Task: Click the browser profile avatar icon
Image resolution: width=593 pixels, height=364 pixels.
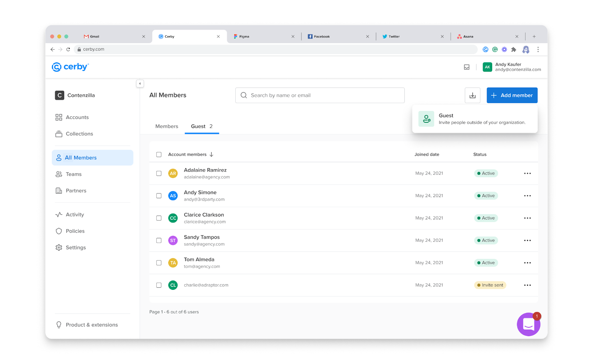Action: [526, 49]
